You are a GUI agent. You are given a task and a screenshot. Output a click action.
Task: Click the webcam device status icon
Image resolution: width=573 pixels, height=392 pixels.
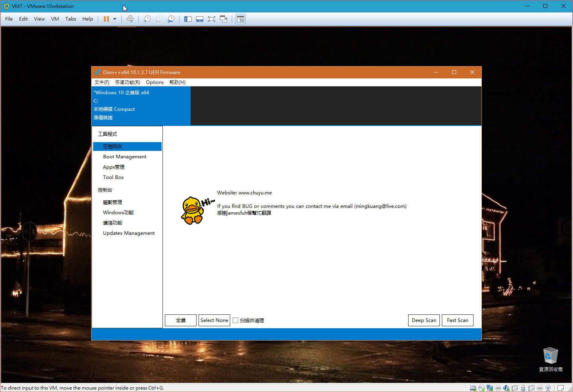(x=548, y=388)
